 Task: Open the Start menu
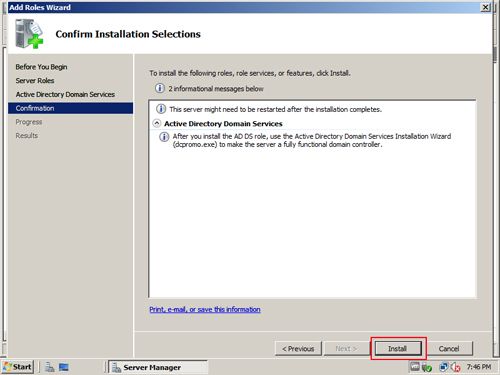(17, 367)
